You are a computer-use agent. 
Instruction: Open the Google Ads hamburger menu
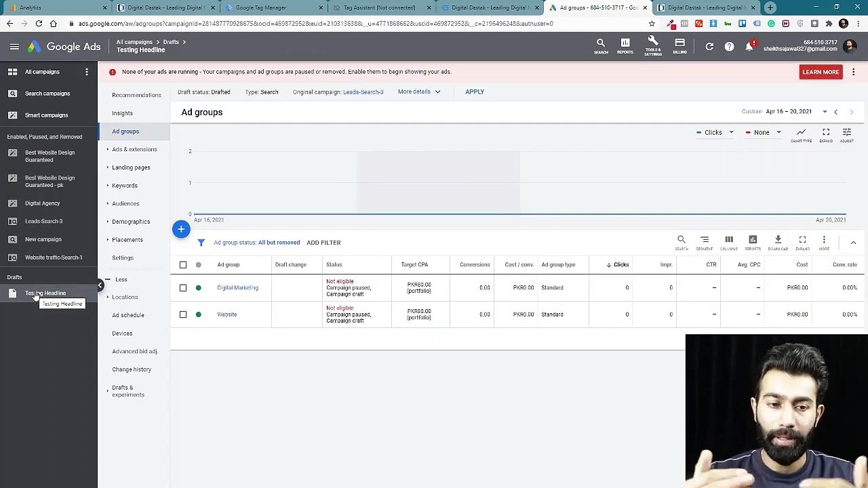point(14,47)
